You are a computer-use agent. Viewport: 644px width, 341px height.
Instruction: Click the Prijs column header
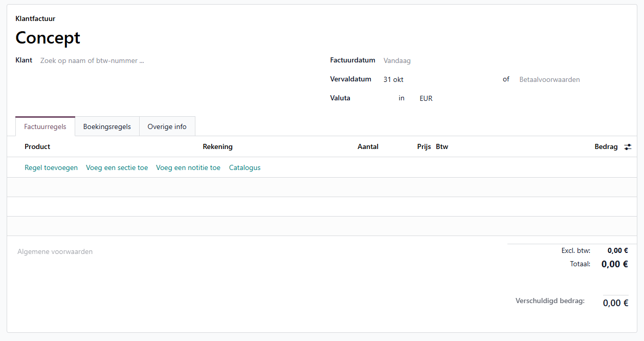424,146
